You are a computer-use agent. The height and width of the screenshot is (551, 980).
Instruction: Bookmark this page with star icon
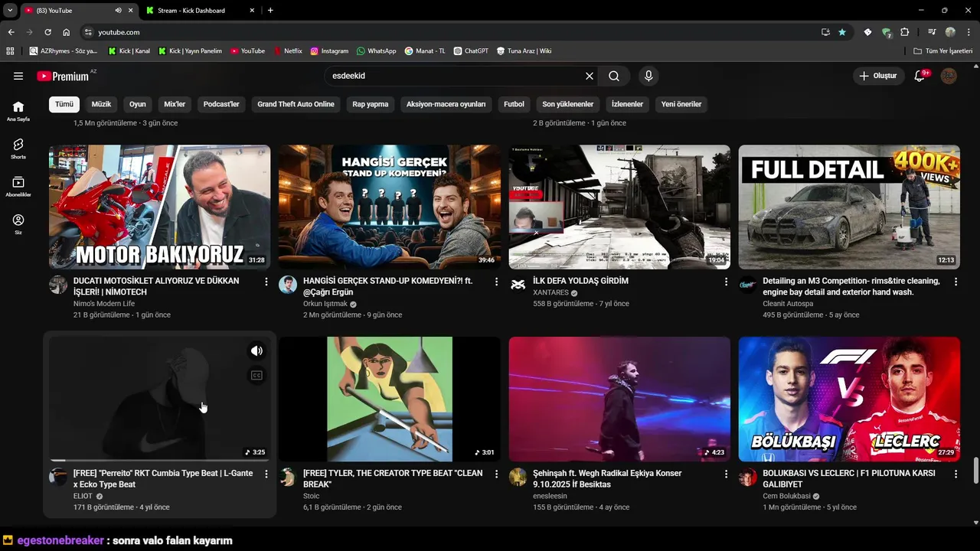point(842,32)
